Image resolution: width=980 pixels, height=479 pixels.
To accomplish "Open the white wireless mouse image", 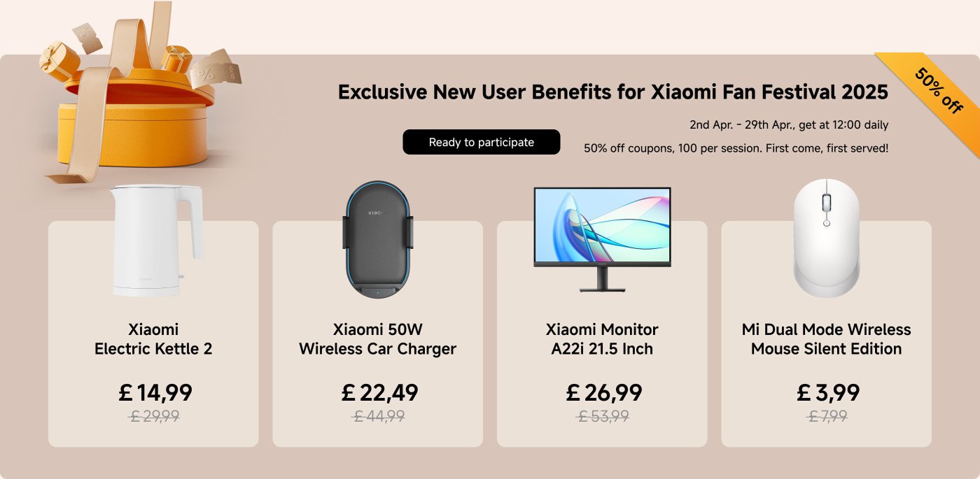I will point(827,237).
